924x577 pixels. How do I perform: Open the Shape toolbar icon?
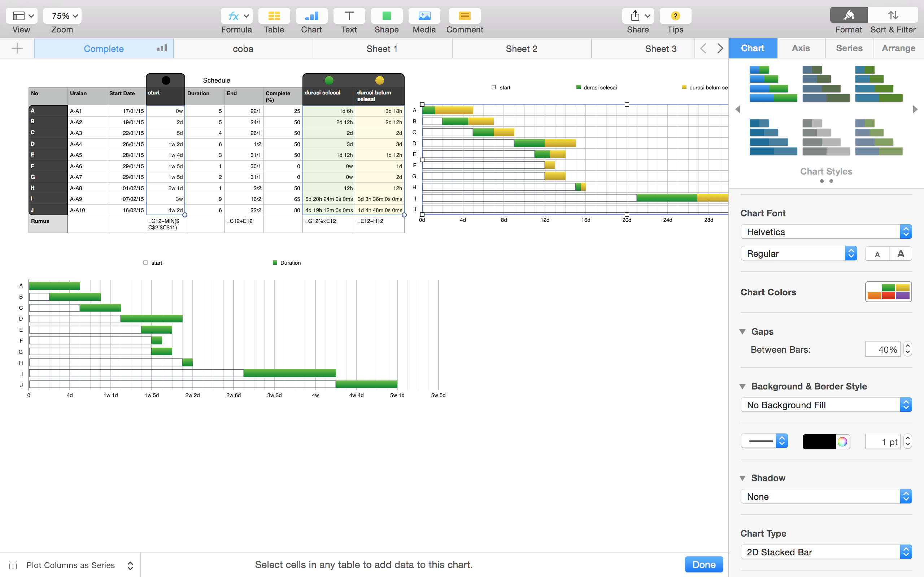tap(387, 16)
